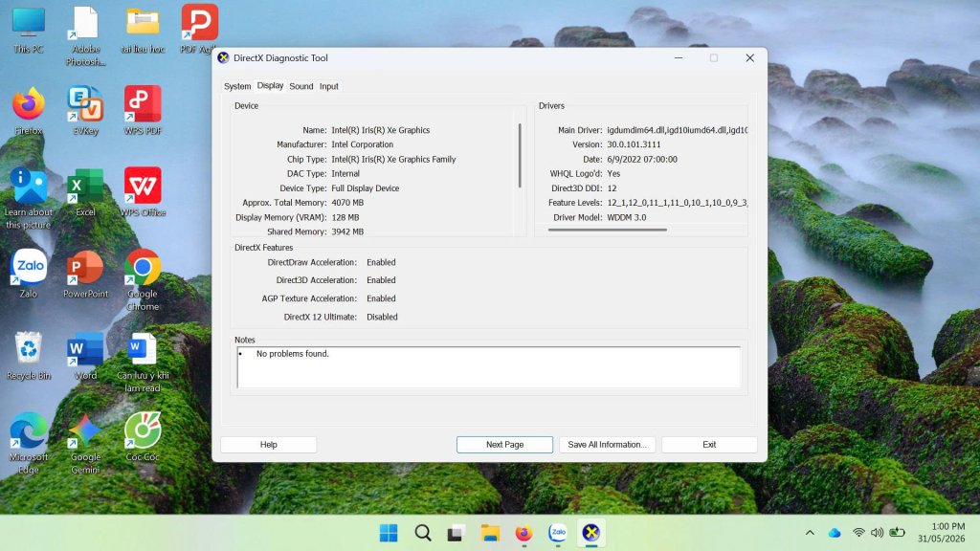Click the taskbar Search magnifier icon
The height and width of the screenshot is (551, 980).
coord(422,533)
